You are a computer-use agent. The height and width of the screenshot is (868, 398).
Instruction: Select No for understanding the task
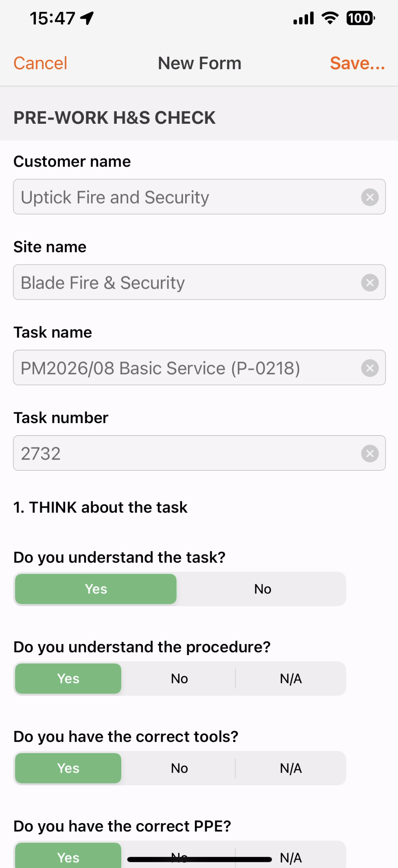[262, 589]
